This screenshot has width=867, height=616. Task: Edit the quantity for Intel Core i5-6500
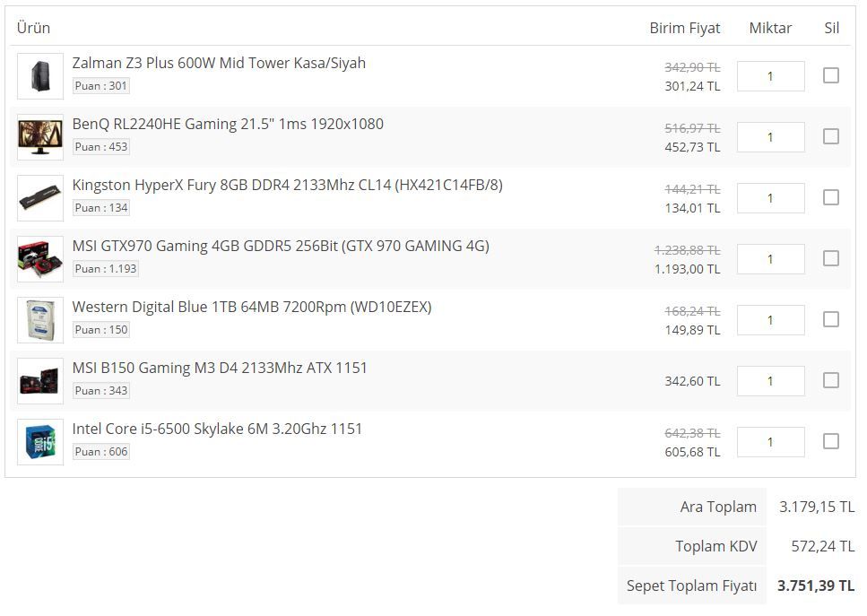coord(771,442)
